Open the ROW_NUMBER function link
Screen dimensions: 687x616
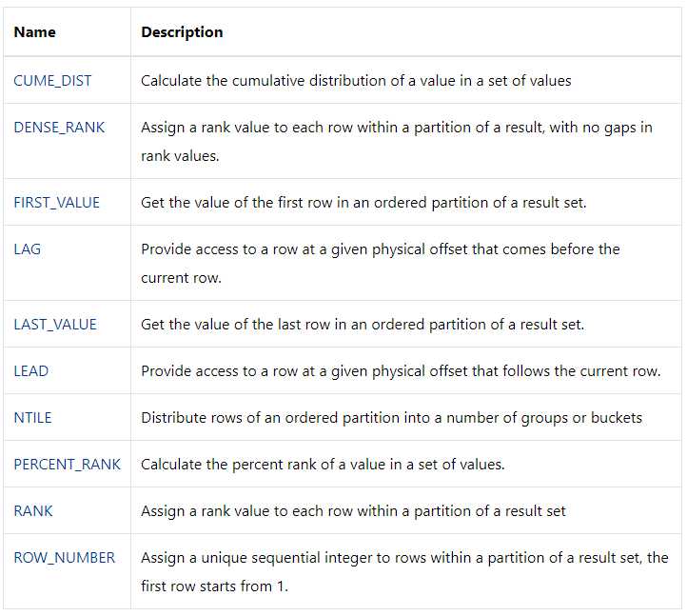(x=65, y=558)
